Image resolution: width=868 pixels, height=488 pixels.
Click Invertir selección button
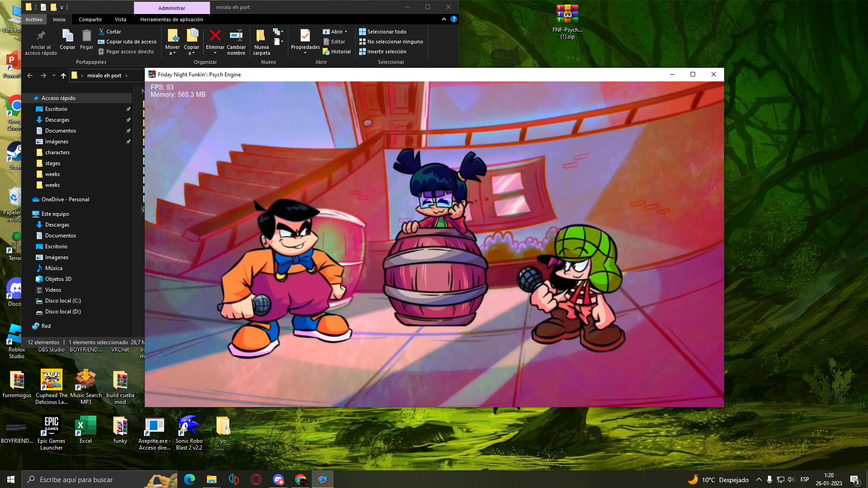[x=382, y=52]
